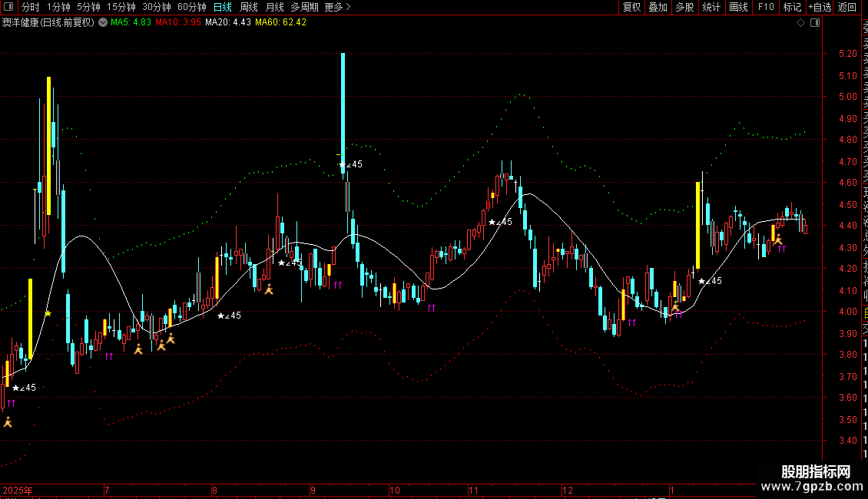The height and width of the screenshot is (499, 868).
Task: Click the tall yellow candle reaching 5.10
Action: (48, 146)
